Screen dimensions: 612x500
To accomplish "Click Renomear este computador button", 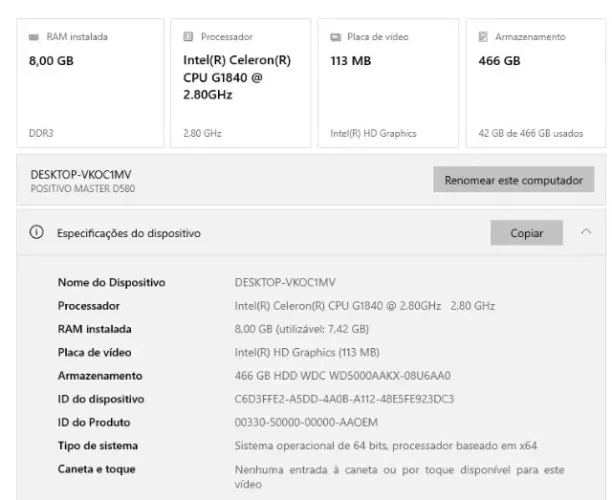I will coord(514,180).
